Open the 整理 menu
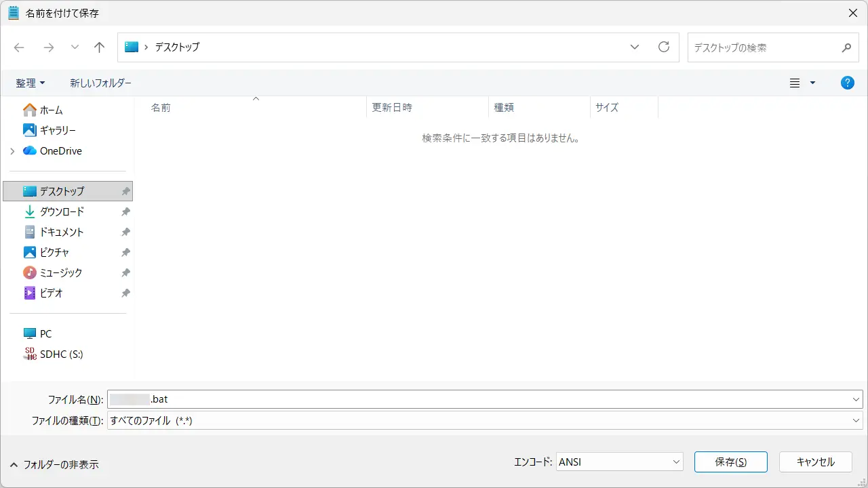This screenshot has height=488, width=868. (x=31, y=83)
